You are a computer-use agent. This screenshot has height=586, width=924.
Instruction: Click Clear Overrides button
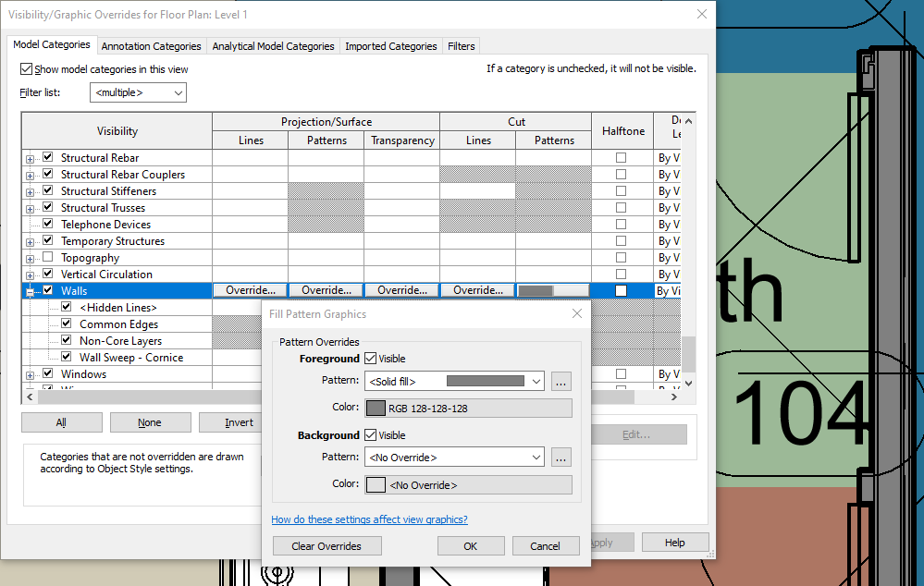pos(327,546)
